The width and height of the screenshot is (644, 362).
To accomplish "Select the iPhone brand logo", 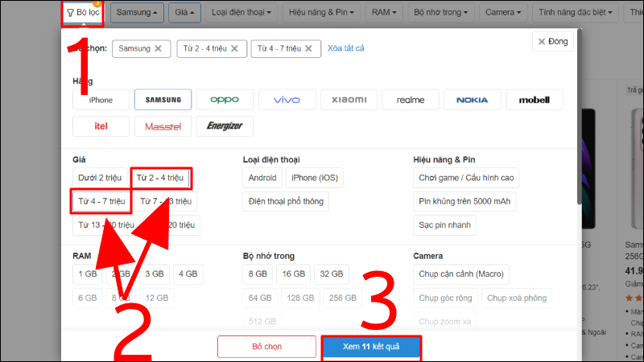I will click(101, 100).
